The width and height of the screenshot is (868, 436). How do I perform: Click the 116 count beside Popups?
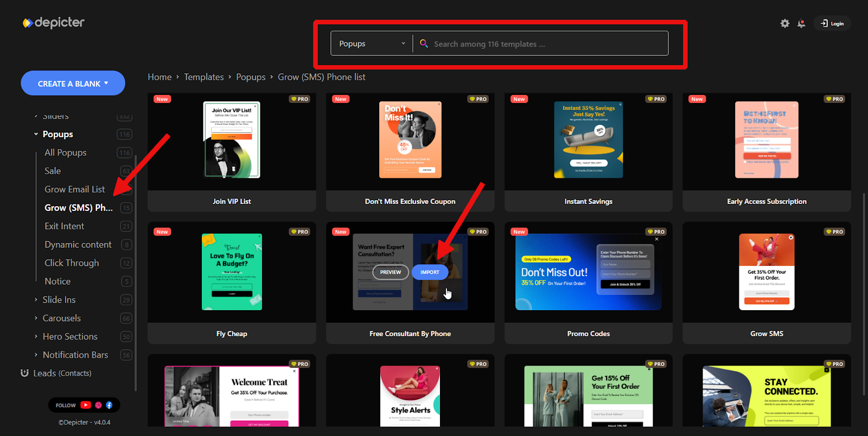click(x=125, y=134)
